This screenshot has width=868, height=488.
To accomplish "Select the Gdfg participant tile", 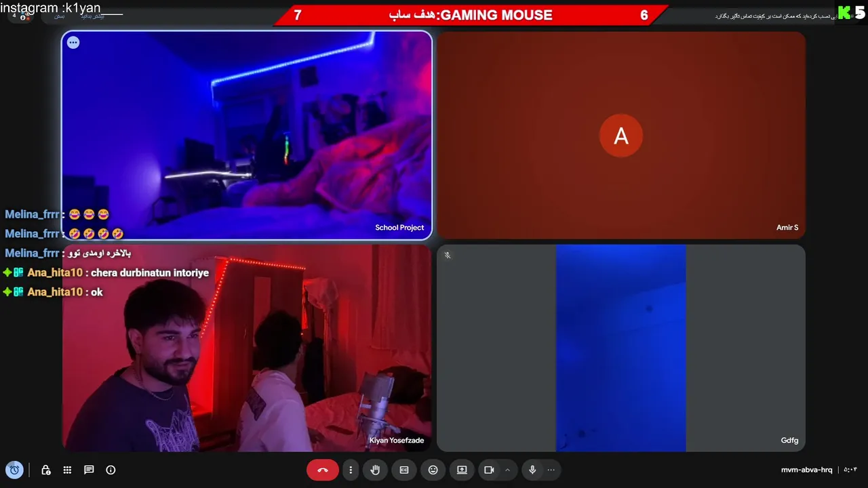I will point(621,348).
